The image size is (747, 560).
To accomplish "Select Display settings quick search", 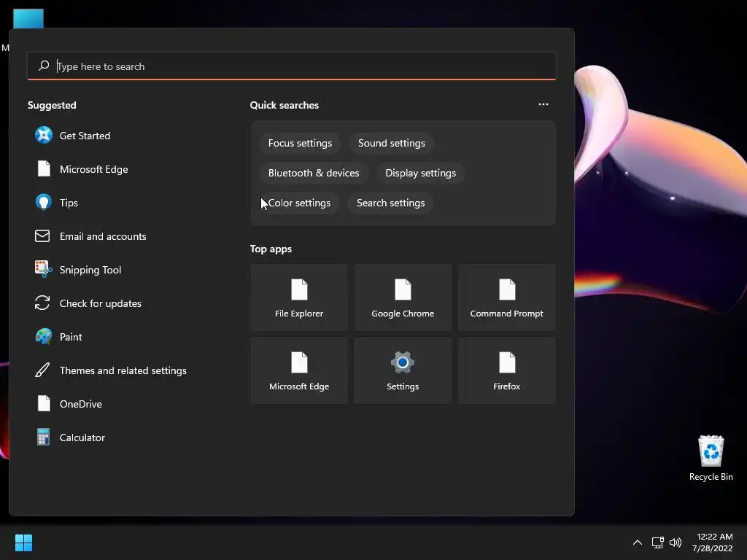I will [x=420, y=173].
